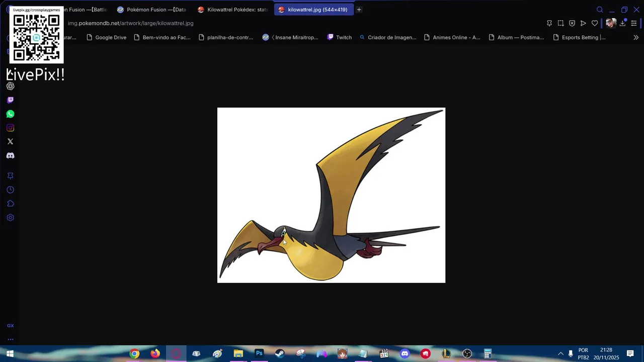644x362 pixels.
Task: Click the sidebar three-dots setup button
Action: [10, 339]
